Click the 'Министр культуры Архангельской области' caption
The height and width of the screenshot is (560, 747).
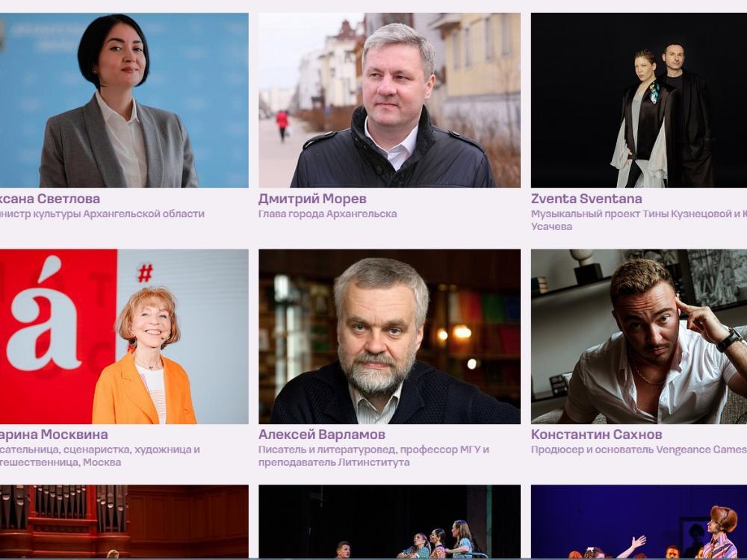pos(102,214)
